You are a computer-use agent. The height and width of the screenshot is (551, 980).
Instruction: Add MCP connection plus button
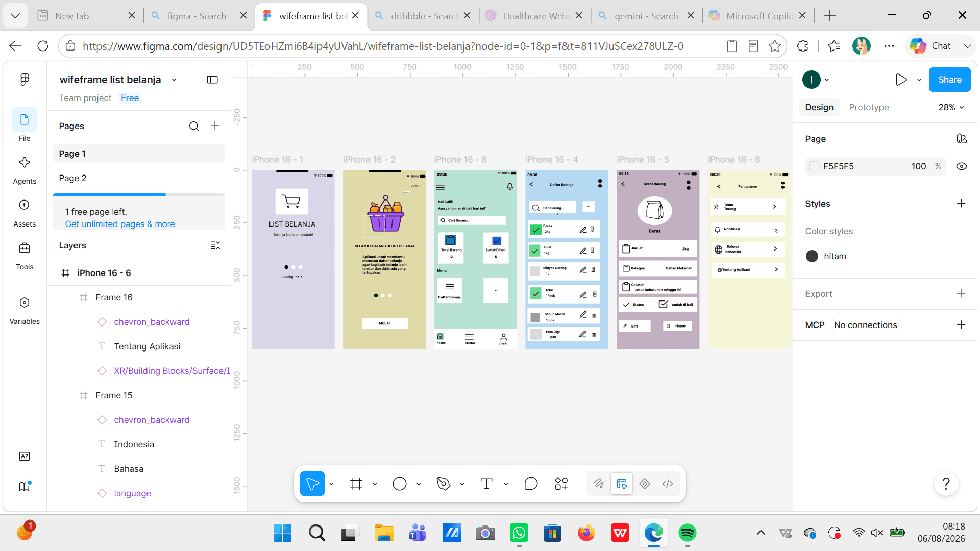(x=961, y=325)
